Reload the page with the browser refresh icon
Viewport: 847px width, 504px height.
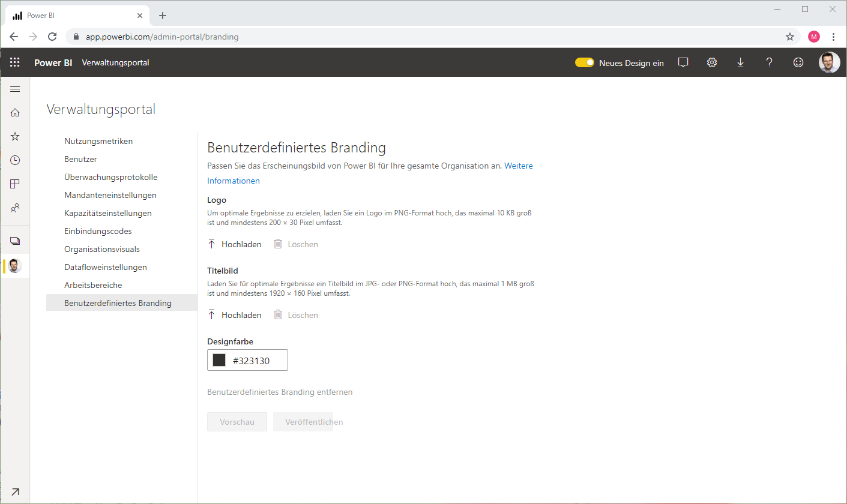tap(52, 37)
